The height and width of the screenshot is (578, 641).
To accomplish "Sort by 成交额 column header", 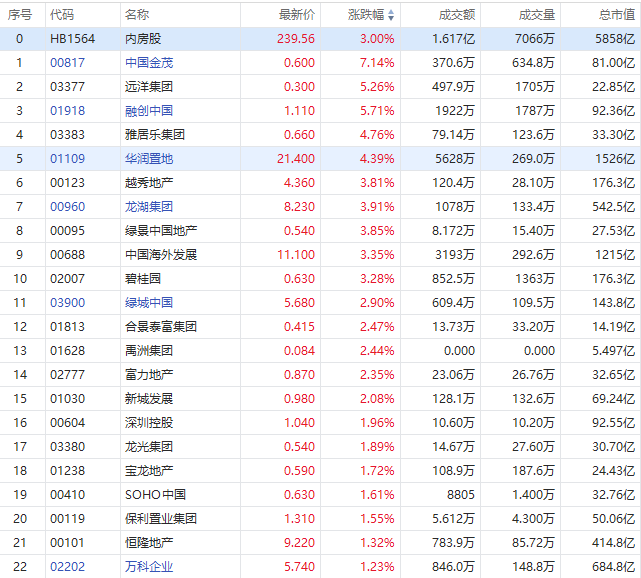I will 457,15.
